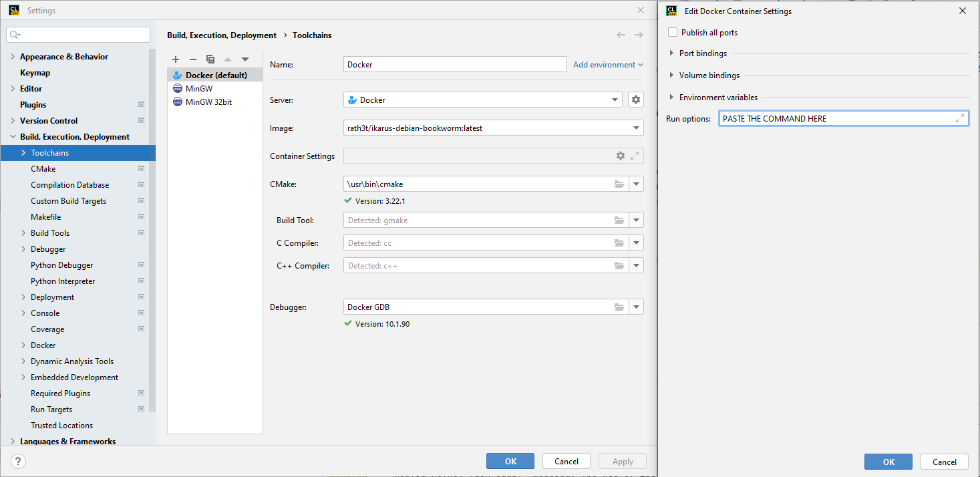
Task: Confirm Docker Container Settings with OK
Action: pyautogui.click(x=888, y=462)
